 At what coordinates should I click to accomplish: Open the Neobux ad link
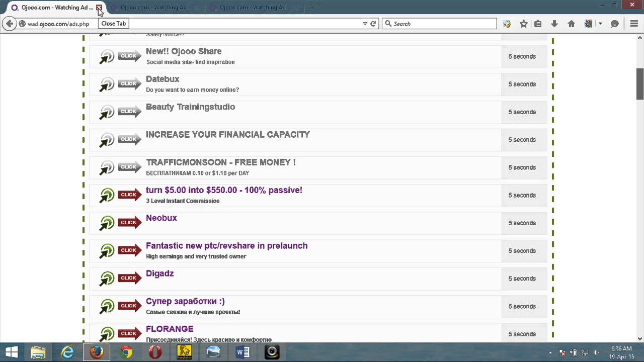[162, 218]
